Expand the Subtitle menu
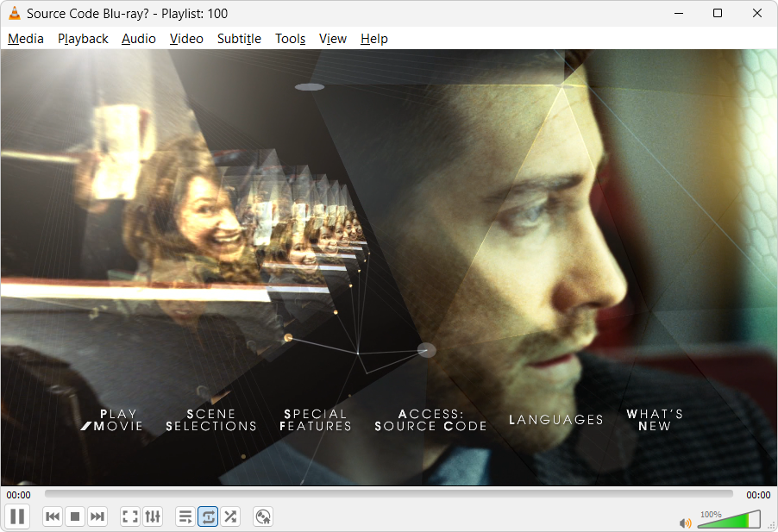This screenshot has height=532, width=778. point(239,39)
